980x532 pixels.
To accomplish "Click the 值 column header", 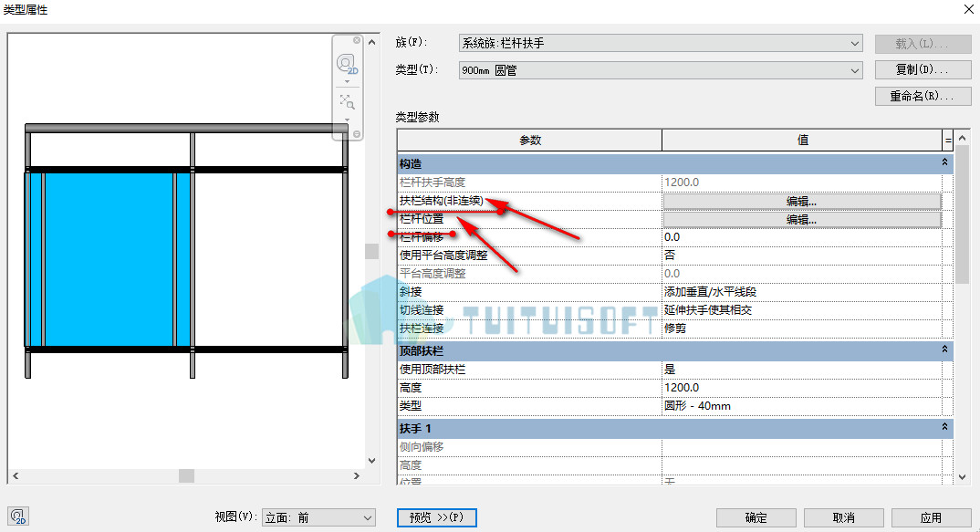I will [x=802, y=140].
